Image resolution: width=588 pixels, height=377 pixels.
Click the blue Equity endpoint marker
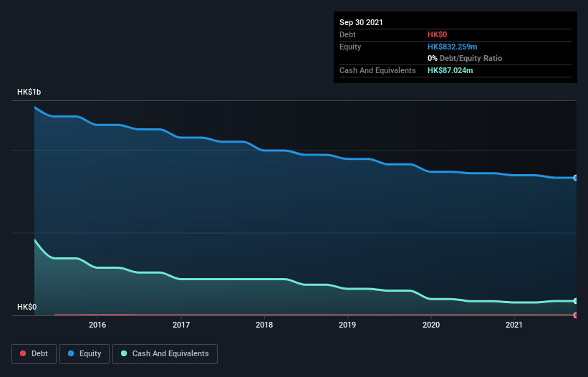[576, 178]
